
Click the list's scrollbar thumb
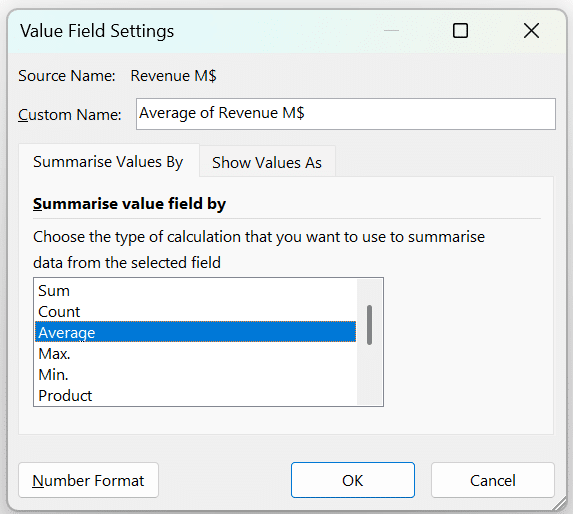(369, 325)
